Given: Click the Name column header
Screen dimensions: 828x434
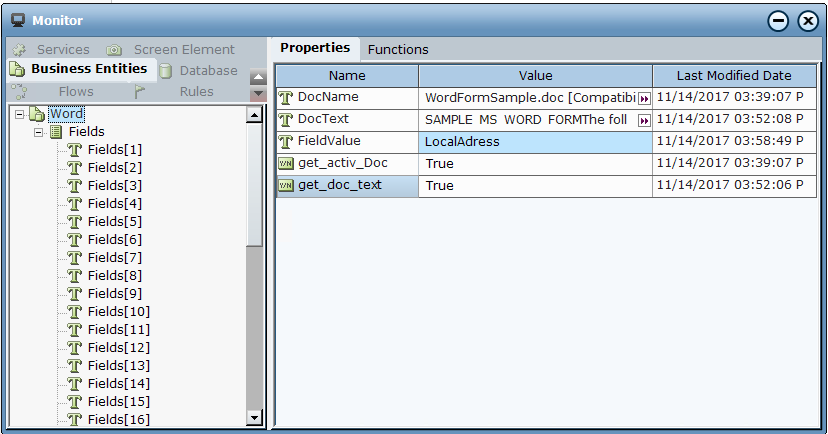Looking at the screenshot, I should point(347,76).
